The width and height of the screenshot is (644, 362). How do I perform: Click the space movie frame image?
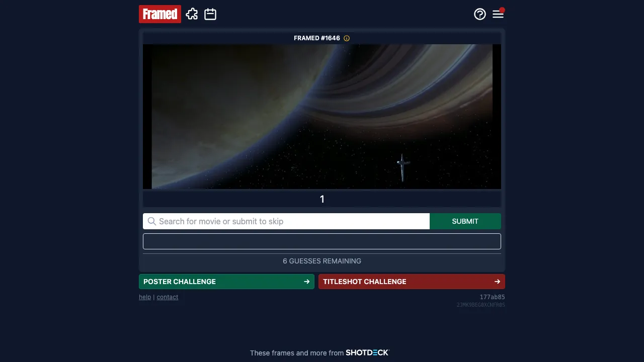click(322, 117)
